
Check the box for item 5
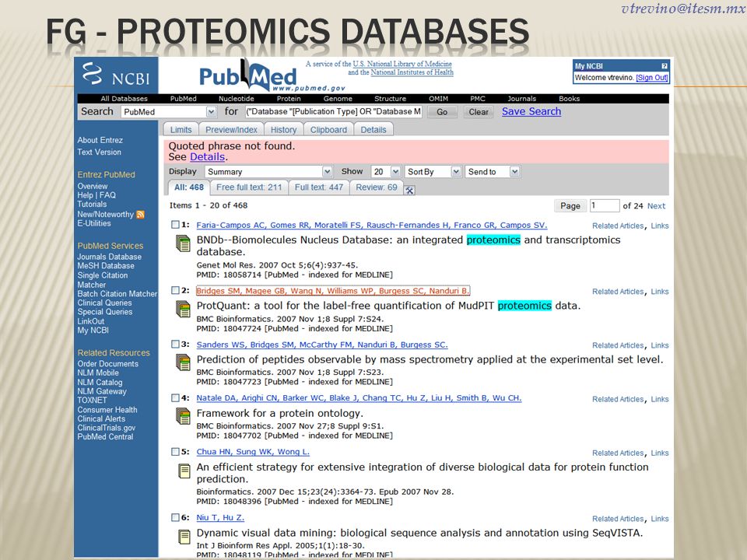coord(175,452)
